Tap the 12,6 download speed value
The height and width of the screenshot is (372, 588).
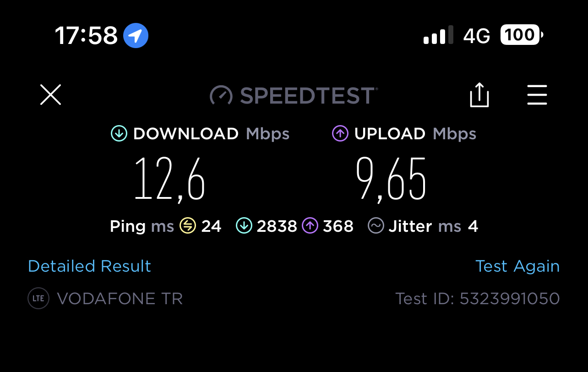coord(170,179)
